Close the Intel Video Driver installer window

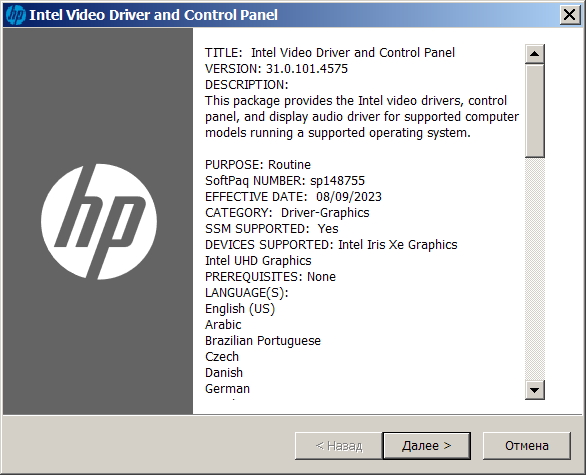570,15
